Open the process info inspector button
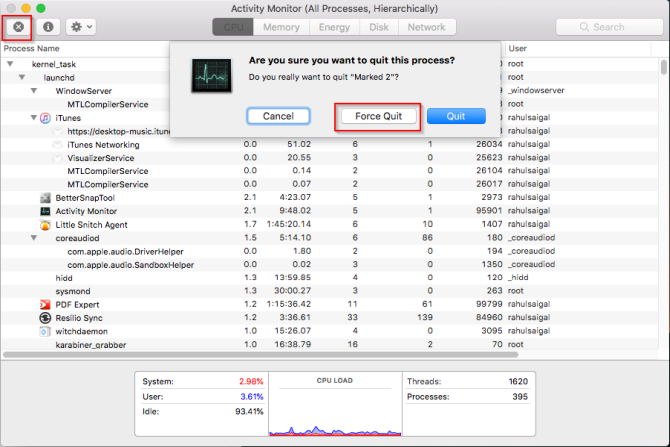 click(x=48, y=27)
